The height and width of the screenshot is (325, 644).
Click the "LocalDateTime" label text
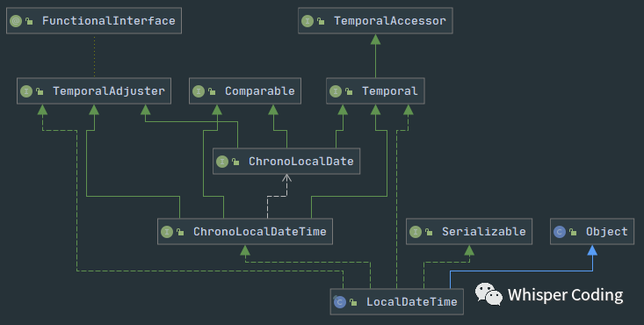tap(411, 302)
